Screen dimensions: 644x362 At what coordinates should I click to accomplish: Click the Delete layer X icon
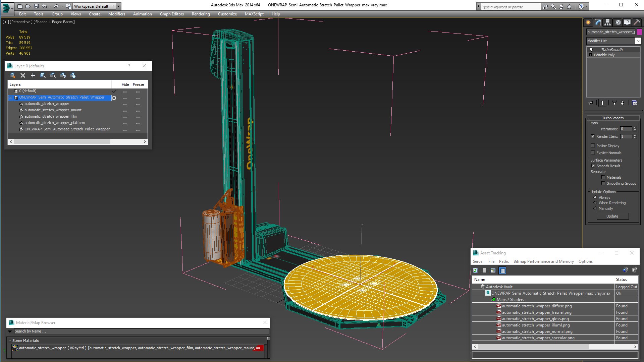pos(23,75)
